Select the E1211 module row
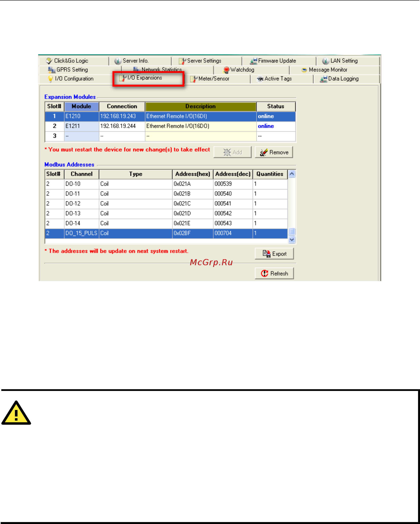The height and width of the screenshot is (524, 420). pyautogui.click(x=170, y=126)
